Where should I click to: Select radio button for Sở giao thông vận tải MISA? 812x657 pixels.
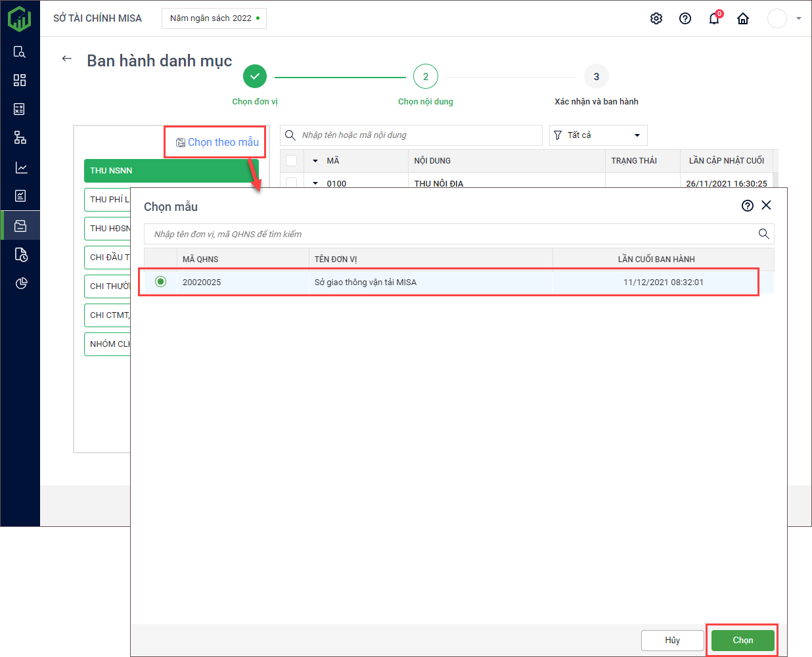(x=160, y=282)
